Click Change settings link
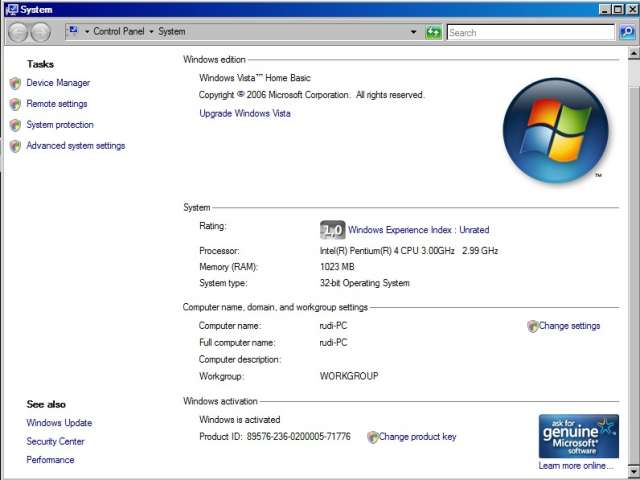This screenshot has height=480, width=640. pos(569,326)
